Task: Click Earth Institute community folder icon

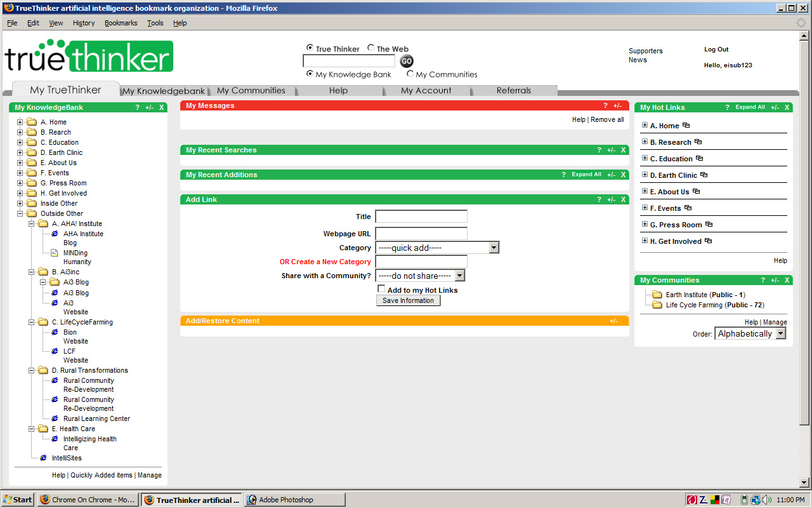Action: tap(657, 295)
